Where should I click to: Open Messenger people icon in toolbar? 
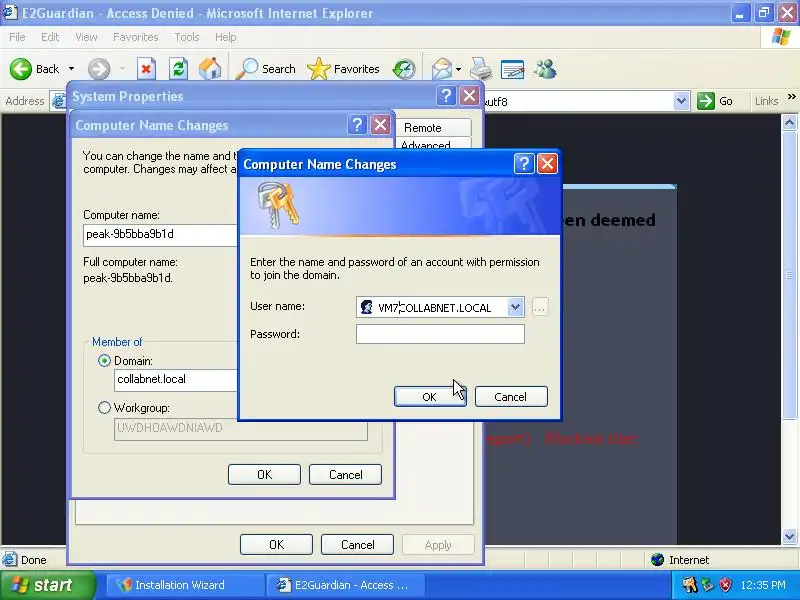point(545,69)
